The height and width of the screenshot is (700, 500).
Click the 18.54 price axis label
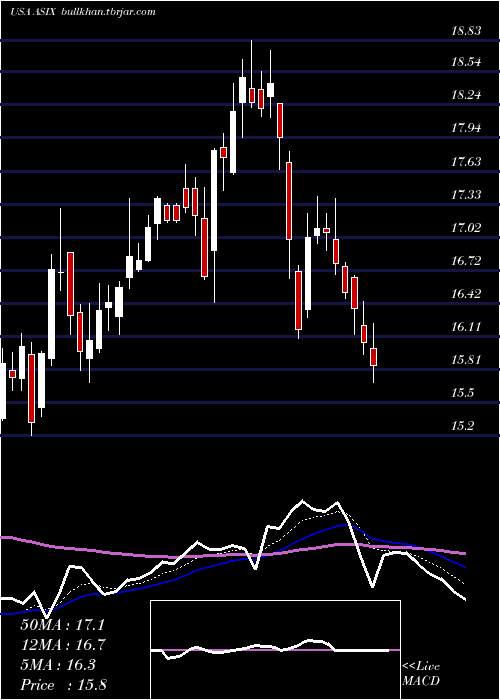click(466, 62)
